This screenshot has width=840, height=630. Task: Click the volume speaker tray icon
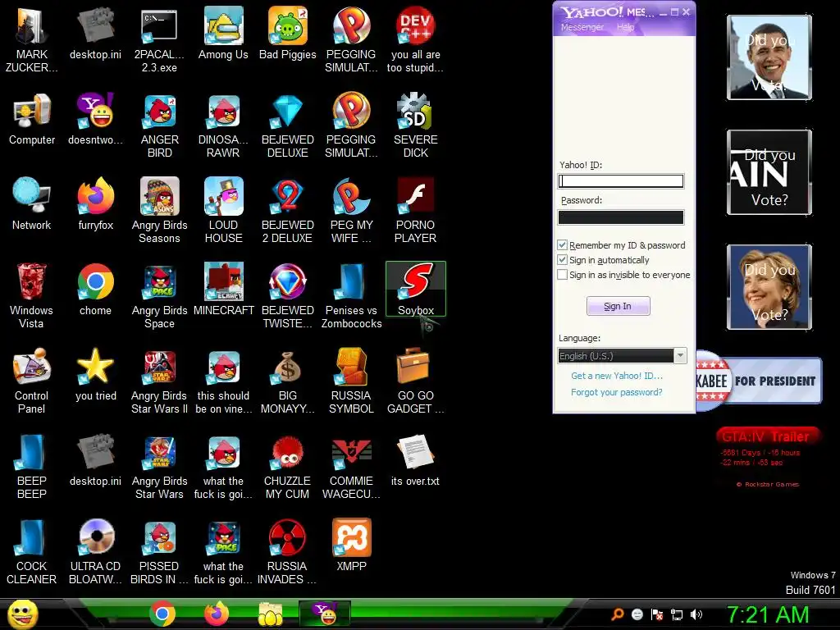(696, 614)
